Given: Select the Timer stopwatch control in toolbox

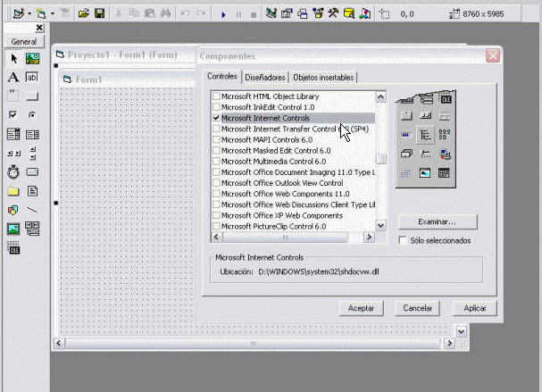Looking at the screenshot, I should point(13,171).
